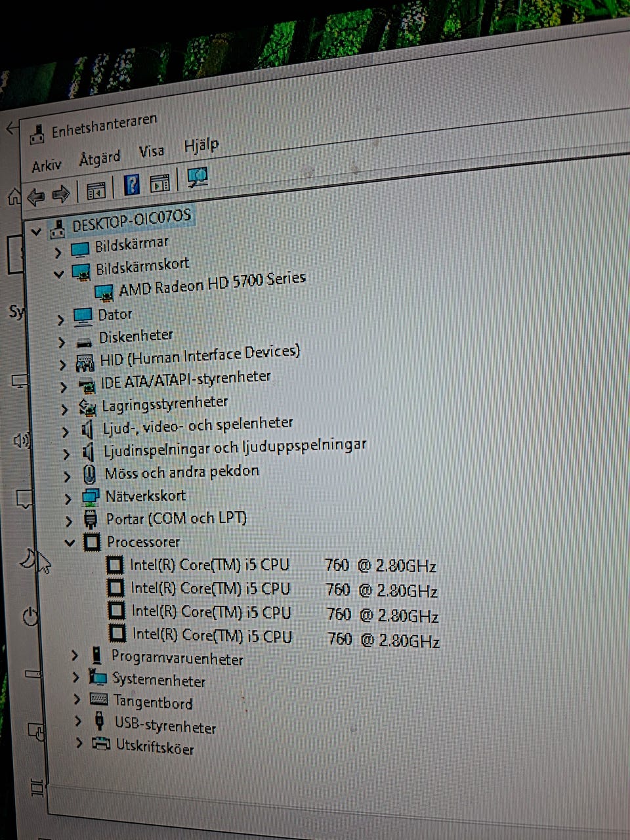Expand the Systemenheter arrow

(76, 677)
